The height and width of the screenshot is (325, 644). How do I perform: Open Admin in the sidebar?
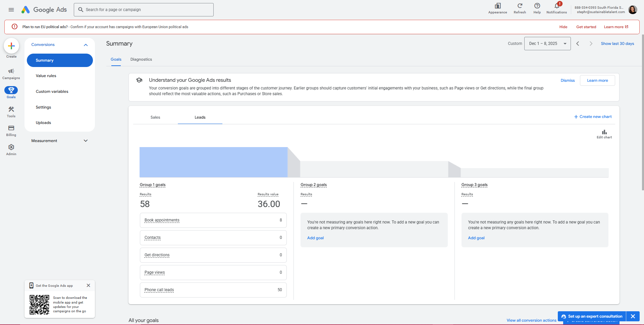click(11, 150)
